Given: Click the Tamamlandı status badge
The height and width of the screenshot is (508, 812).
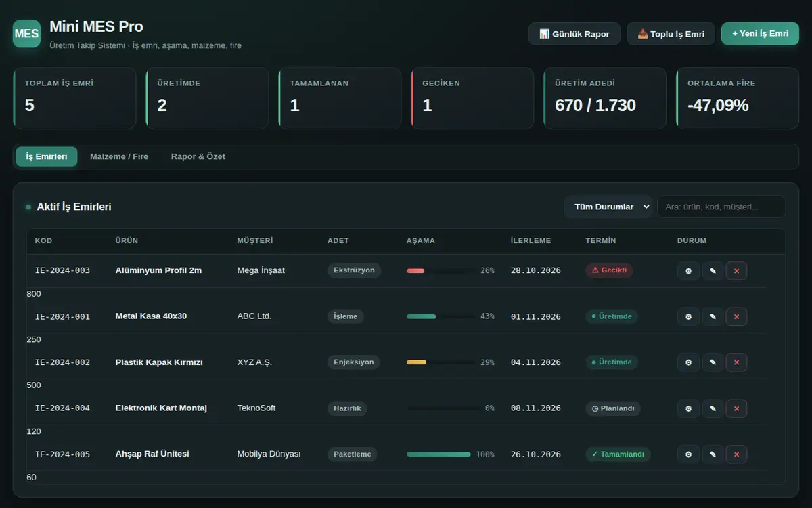Looking at the screenshot, I should [x=618, y=454].
